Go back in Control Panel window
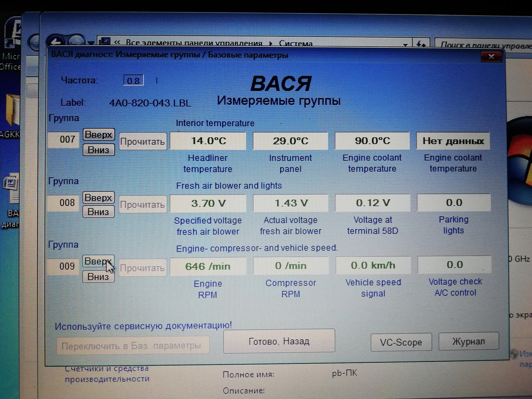532x399 pixels. (x=56, y=42)
